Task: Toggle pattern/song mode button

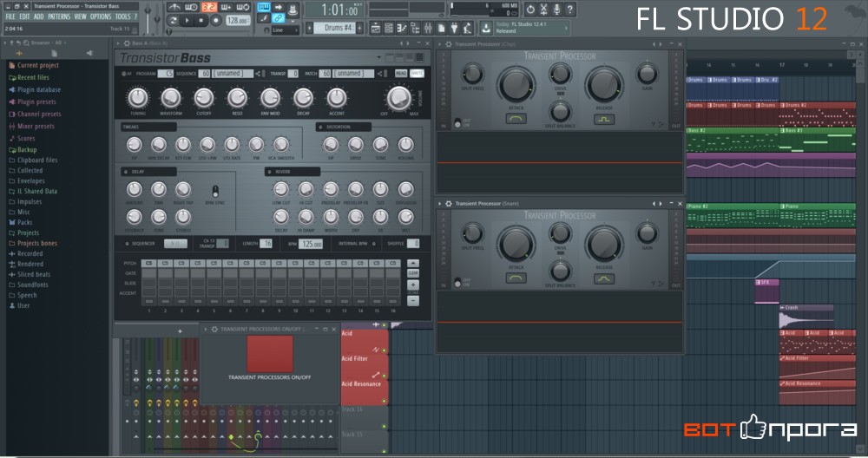Action: (174, 21)
